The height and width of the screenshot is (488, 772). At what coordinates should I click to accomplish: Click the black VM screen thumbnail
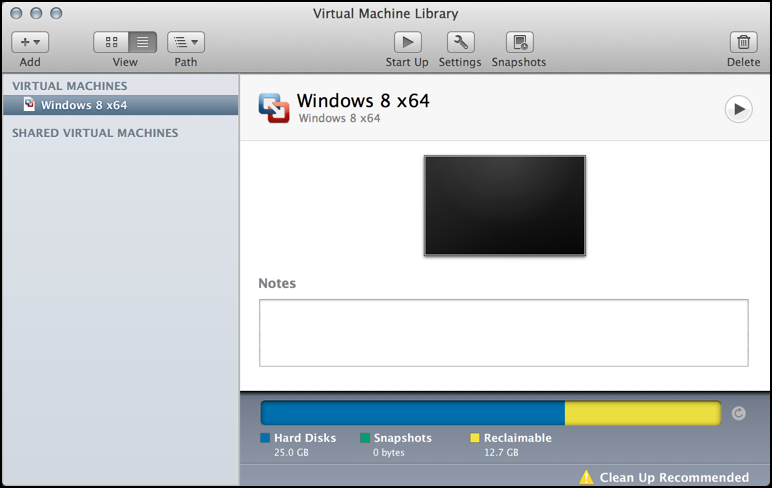(505, 205)
